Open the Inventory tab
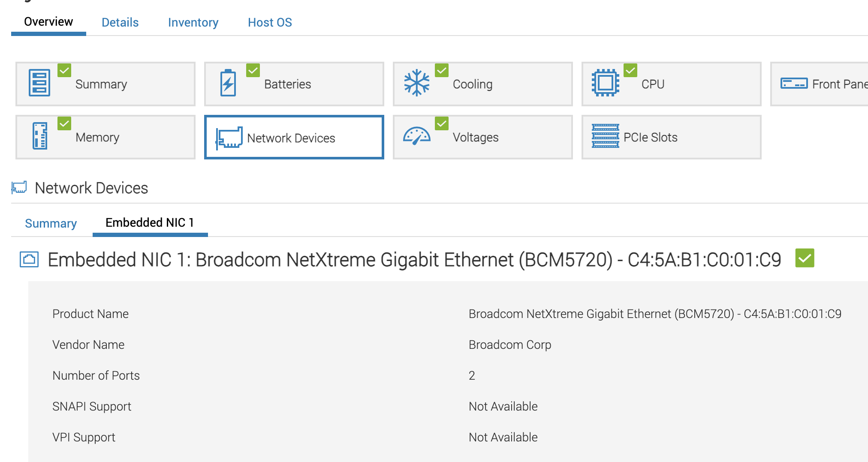This screenshot has width=868, height=462. click(x=193, y=22)
